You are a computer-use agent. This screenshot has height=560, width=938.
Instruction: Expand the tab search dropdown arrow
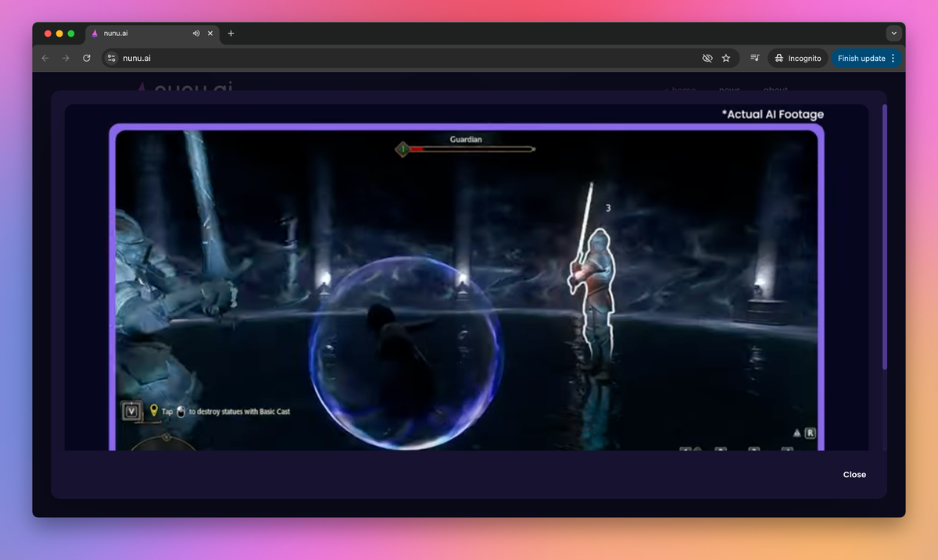tap(894, 34)
